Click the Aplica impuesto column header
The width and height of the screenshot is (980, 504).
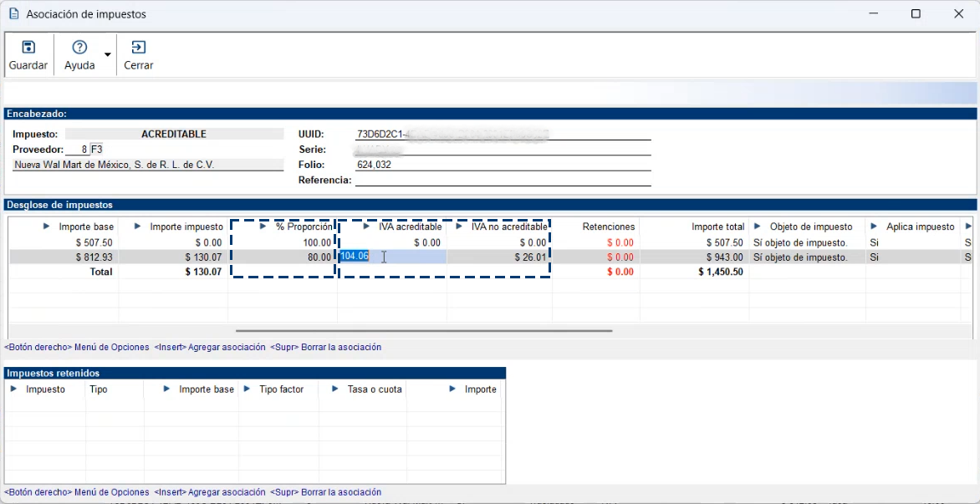pos(918,227)
